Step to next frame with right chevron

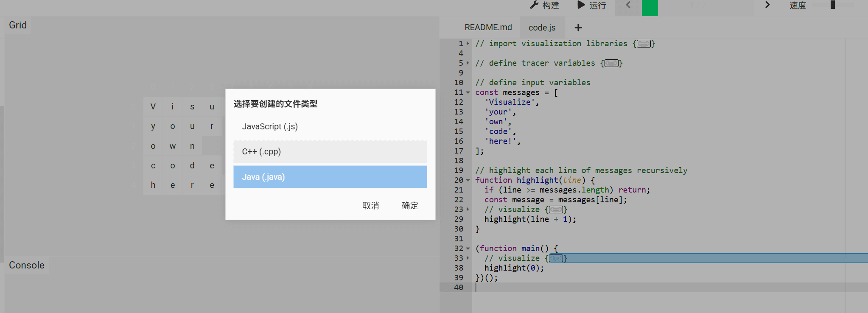click(x=767, y=5)
